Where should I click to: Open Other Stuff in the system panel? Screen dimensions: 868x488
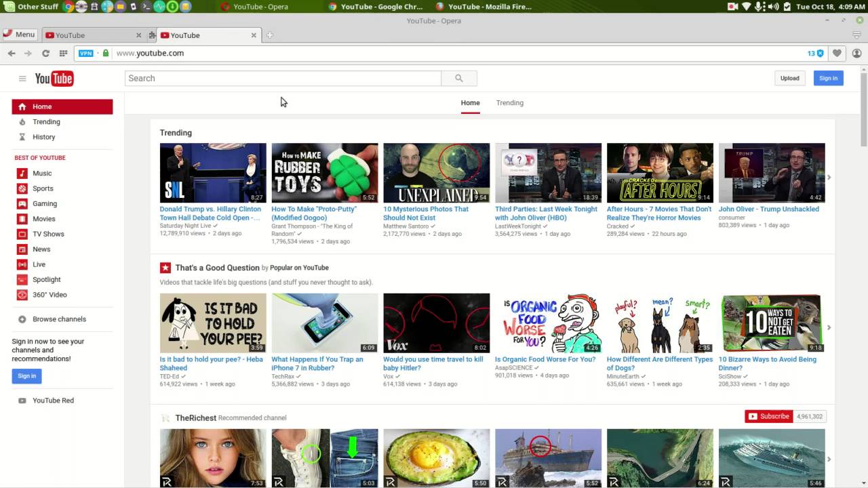point(32,7)
